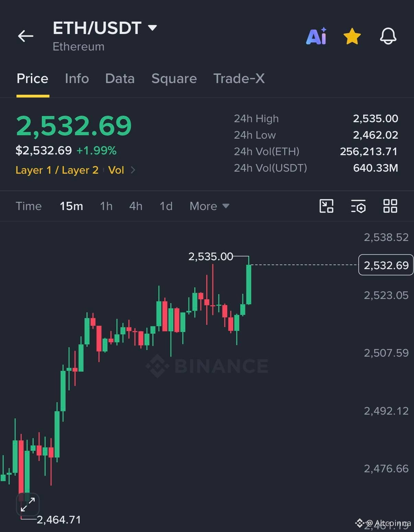Click the Vol tag link
This screenshot has height=532, width=414.
coord(116,170)
